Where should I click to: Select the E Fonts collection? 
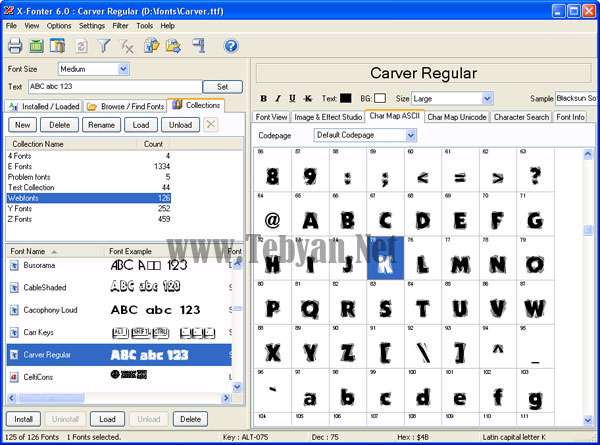(x=89, y=166)
